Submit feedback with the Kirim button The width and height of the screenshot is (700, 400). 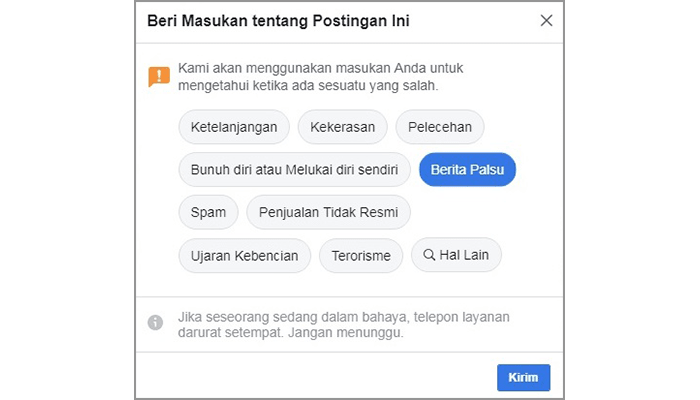523,377
